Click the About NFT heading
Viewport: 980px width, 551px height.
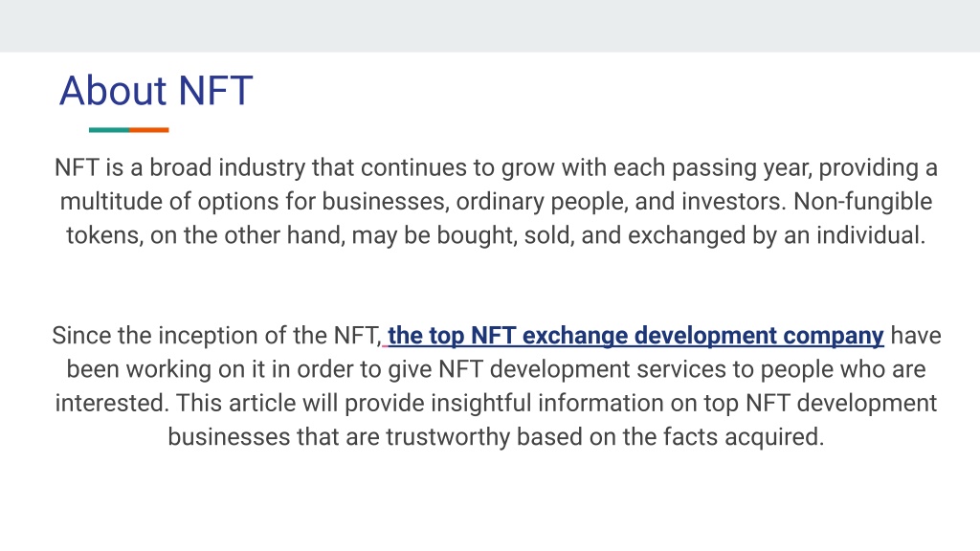[x=156, y=91]
